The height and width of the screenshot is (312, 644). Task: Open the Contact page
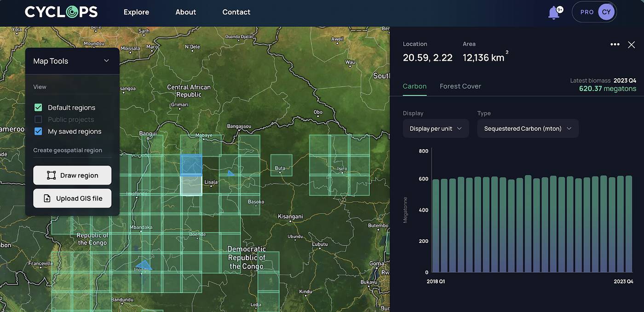[236, 12]
